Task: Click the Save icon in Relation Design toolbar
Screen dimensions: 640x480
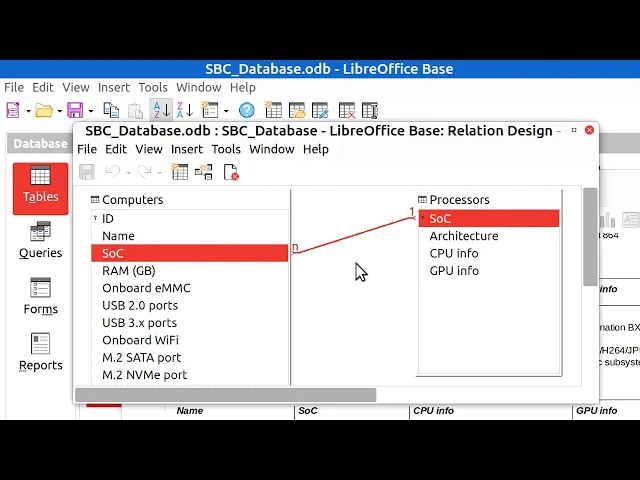Action: point(87,172)
